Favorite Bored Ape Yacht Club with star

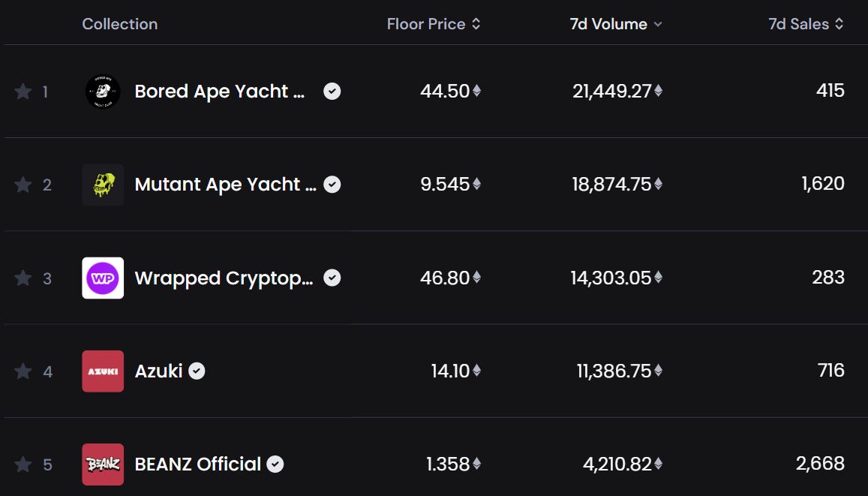pyautogui.click(x=23, y=92)
